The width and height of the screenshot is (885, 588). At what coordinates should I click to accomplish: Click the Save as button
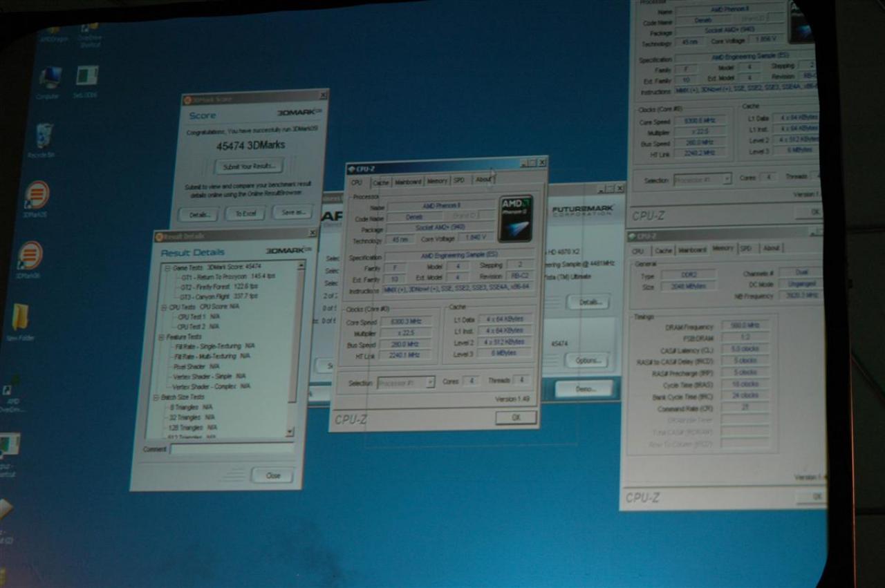click(292, 212)
